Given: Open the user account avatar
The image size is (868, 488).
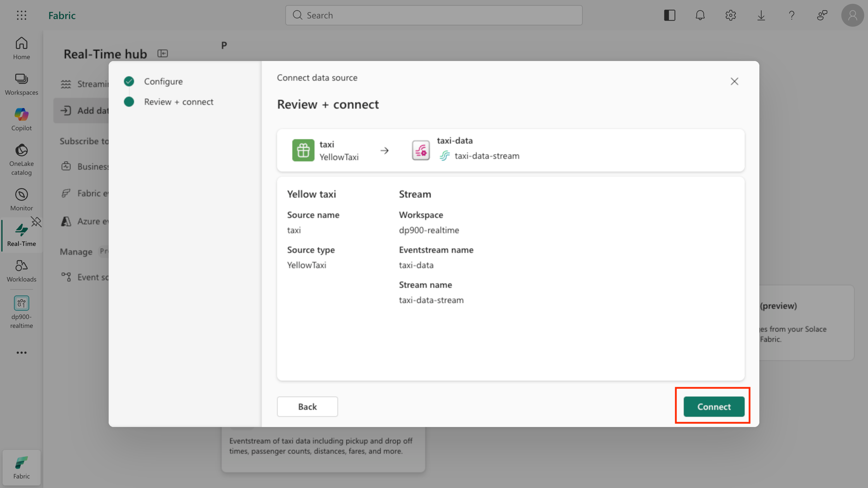Looking at the screenshot, I should 852,15.
